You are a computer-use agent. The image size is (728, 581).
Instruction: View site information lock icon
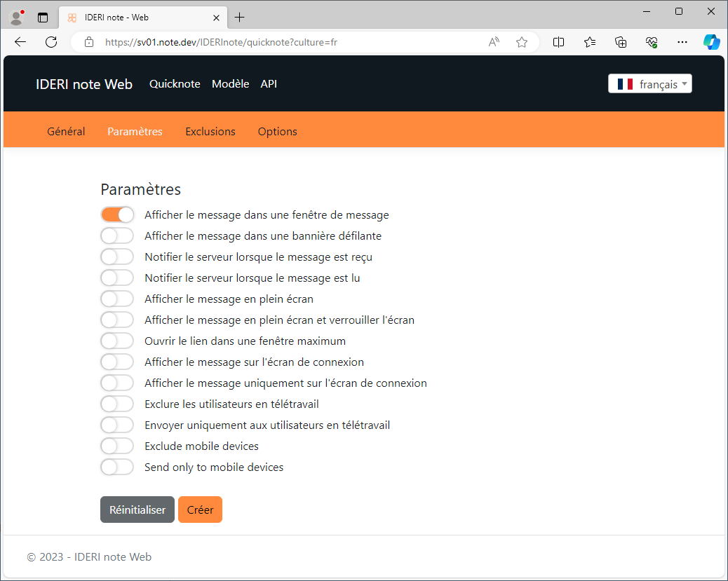89,42
